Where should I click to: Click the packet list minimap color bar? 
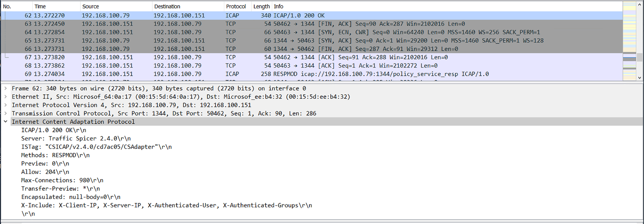(x=629, y=40)
